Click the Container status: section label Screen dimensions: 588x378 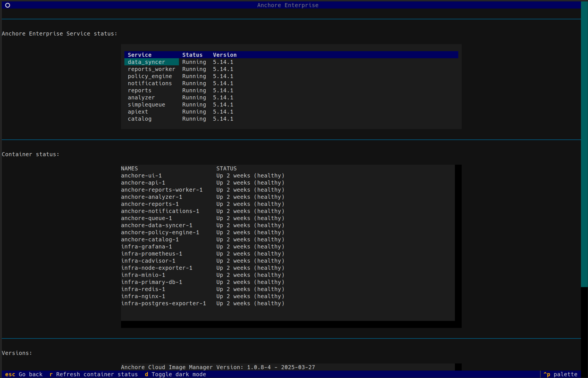point(30,154)
